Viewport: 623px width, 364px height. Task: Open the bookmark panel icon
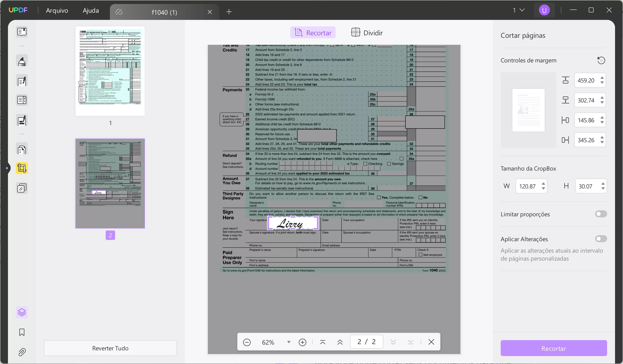[22, 332]
